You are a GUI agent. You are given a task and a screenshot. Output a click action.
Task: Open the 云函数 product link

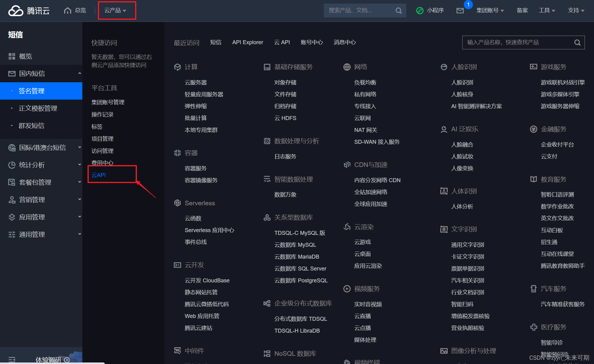[193, 218]
